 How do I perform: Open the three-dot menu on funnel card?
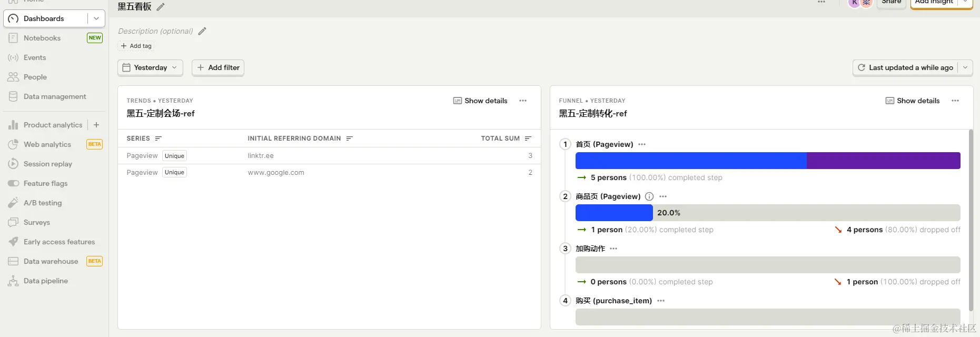pos(955,101)
